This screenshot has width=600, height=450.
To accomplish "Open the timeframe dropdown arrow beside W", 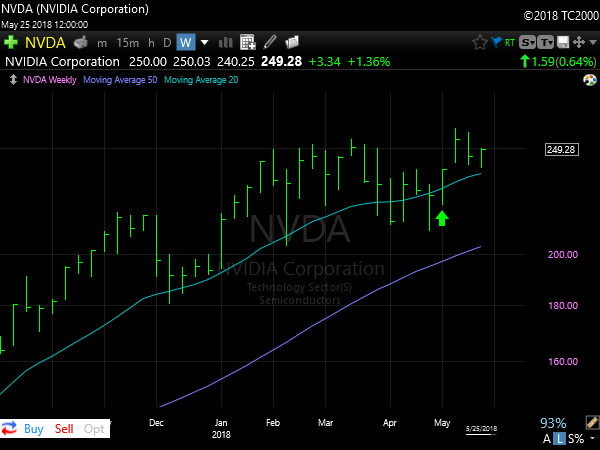I will [205, 42].
